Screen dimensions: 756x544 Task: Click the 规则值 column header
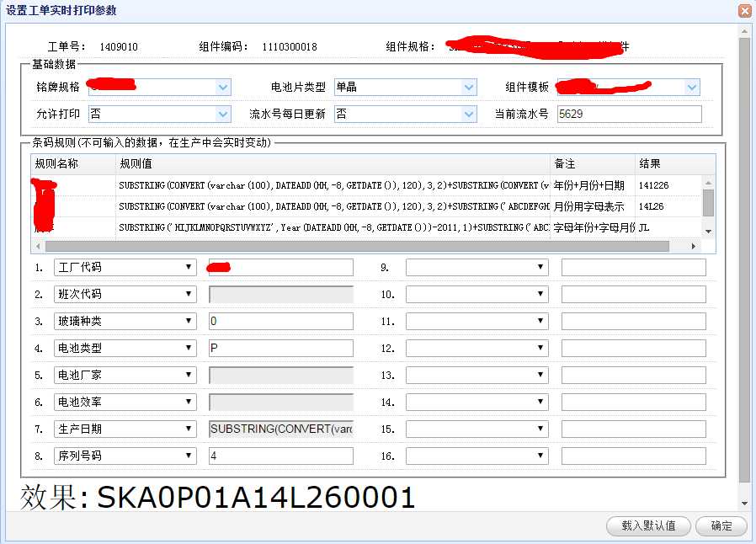coord(333,164)
